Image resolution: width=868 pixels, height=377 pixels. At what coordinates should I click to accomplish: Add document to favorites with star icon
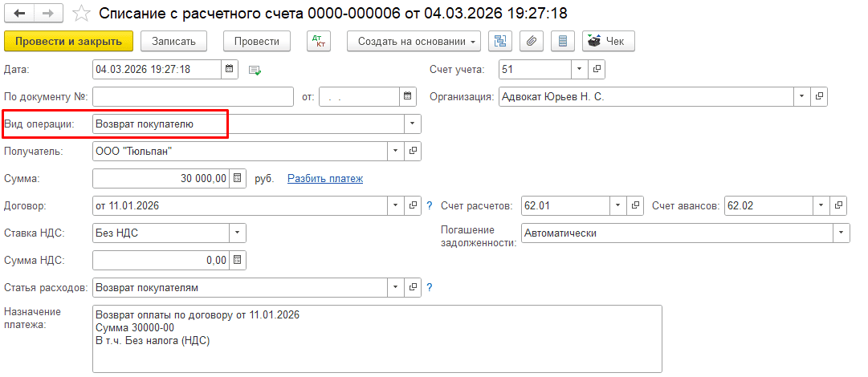[x=81, y=14]
